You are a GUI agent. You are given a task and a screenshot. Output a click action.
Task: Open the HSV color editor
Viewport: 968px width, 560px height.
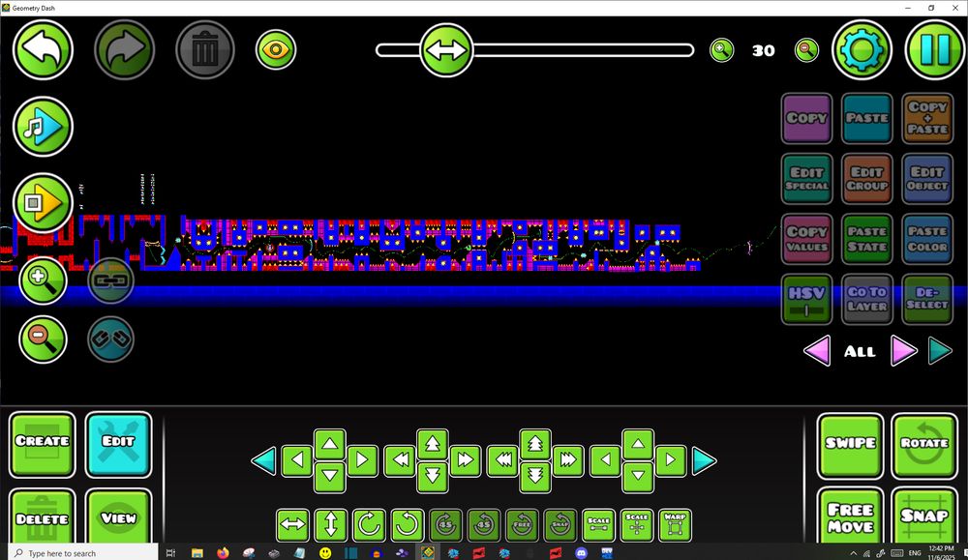point(806,300)
